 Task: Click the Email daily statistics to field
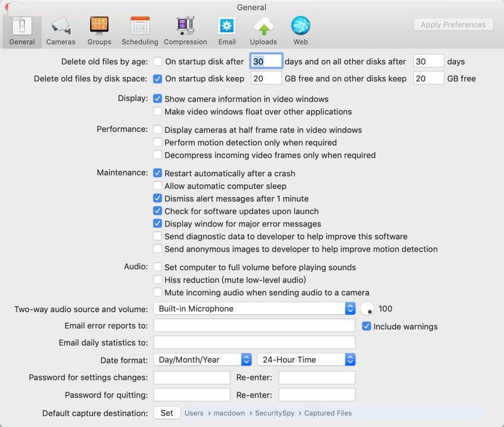(255, 342)
